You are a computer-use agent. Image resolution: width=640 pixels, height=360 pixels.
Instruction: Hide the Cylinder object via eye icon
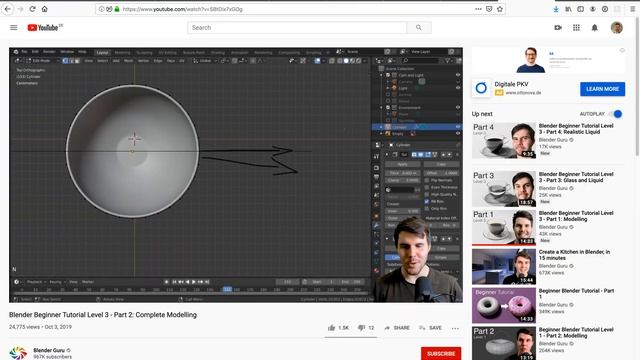[458, 127]
